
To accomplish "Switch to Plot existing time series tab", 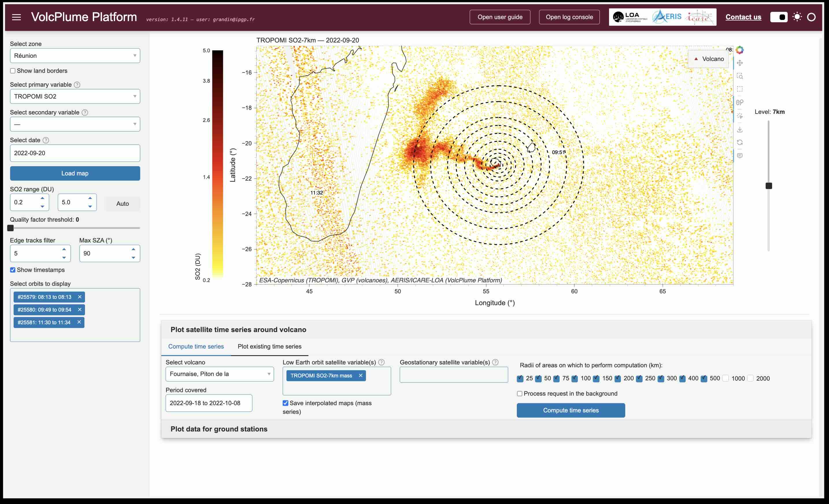I will tap(269, 346).
